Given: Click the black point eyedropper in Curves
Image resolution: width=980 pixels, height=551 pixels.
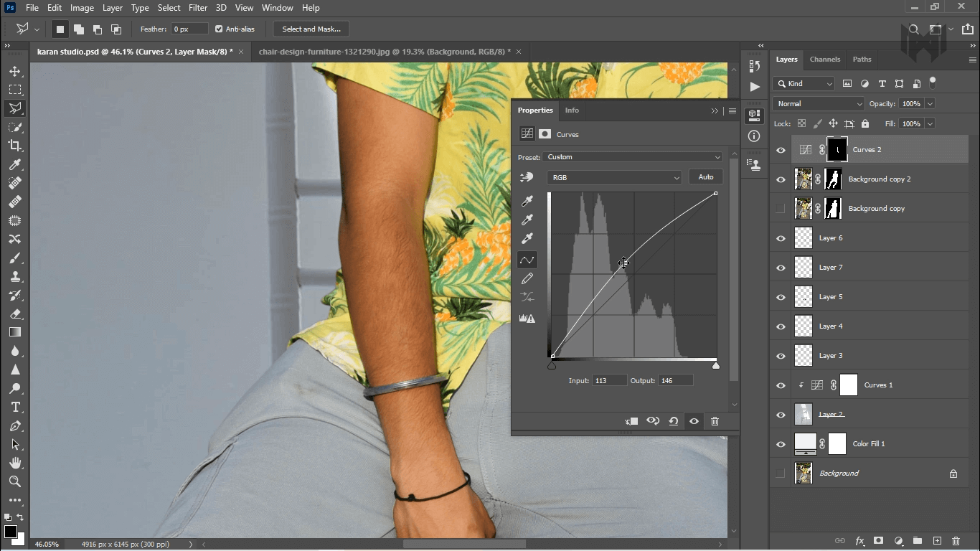Looking at the screenshot, I should (527, 202).
